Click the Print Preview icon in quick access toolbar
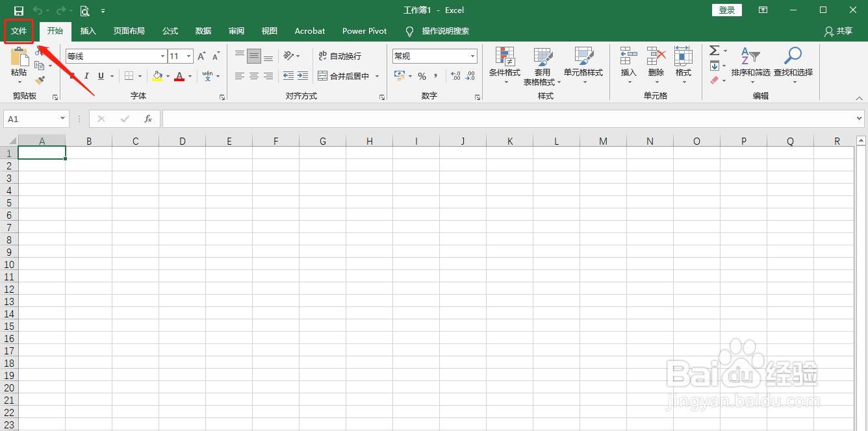 pyautogui.click(x=84, y=10)
